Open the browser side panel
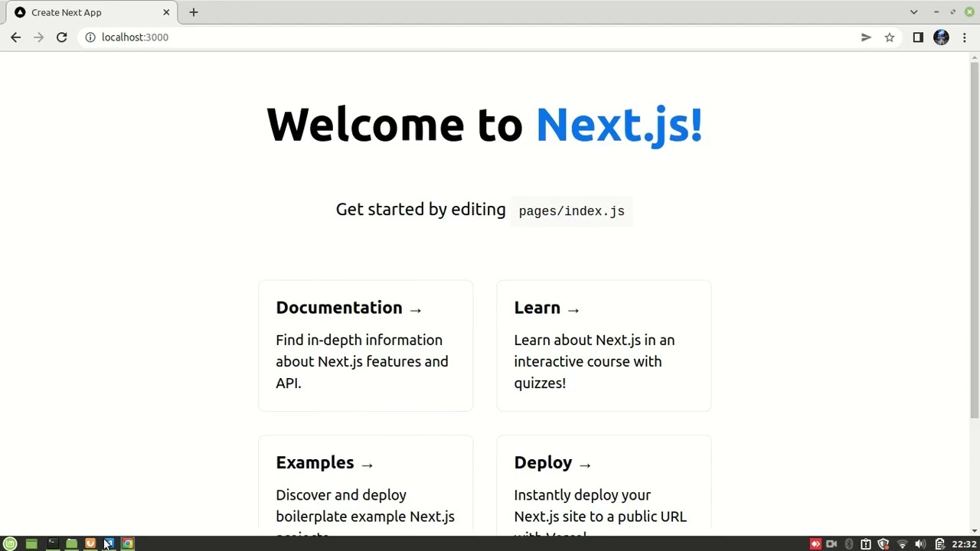Image resolution: width=980 pixels, height=551 pixels. point(918,37)
